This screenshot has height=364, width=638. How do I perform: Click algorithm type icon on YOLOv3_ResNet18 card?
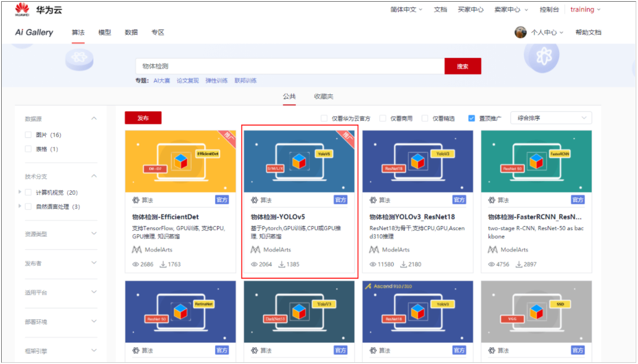tap(374, 200)
